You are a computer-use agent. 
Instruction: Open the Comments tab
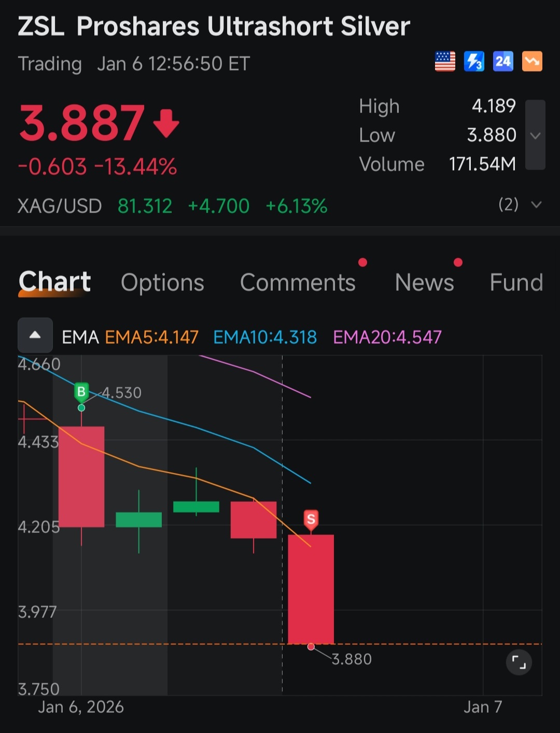[x=298, y=283]
